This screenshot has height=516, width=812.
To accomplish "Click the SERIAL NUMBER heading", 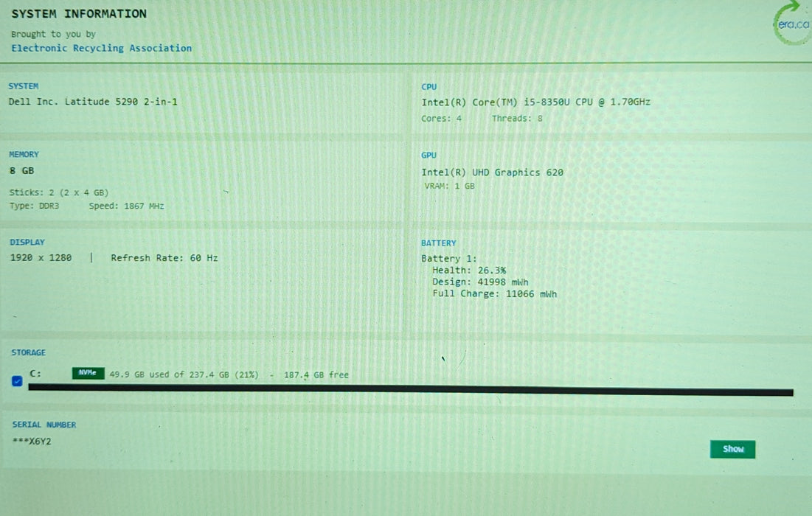I will coord(44,425).
